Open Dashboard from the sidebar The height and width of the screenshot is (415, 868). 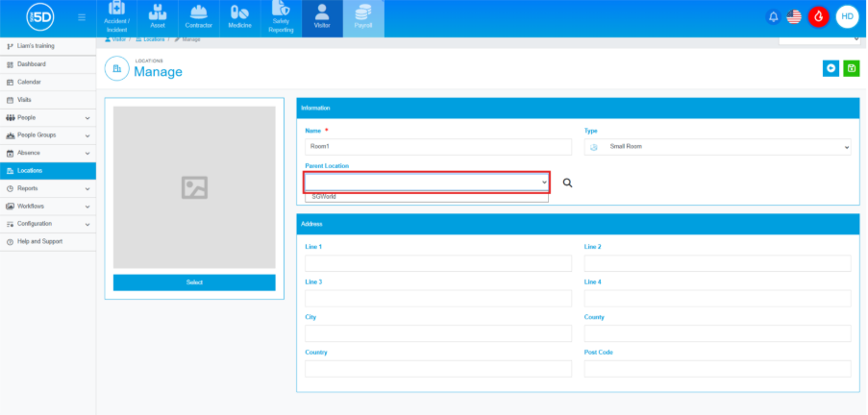[x=31, y=64]
